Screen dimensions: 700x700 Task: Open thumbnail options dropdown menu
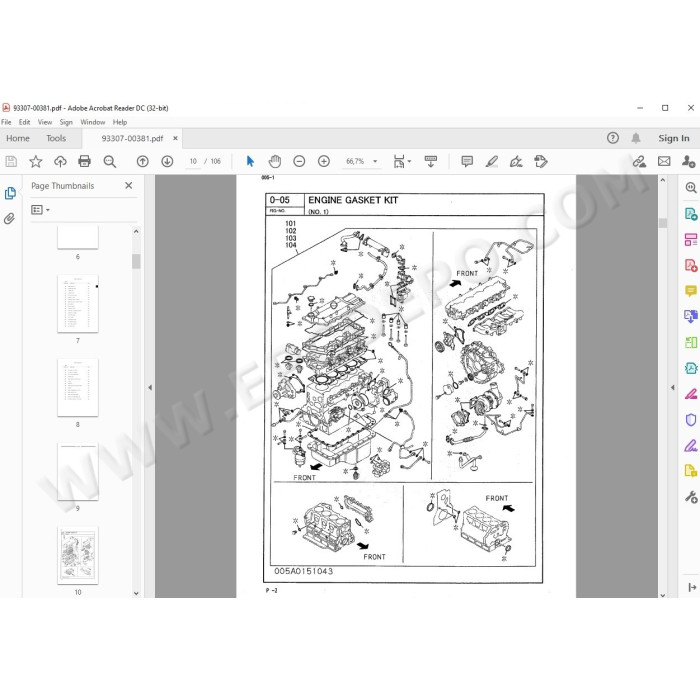[x=40, y=209]
